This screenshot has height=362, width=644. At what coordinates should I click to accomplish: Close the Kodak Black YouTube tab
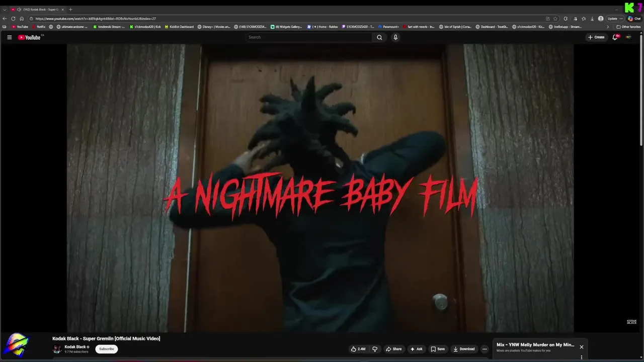(62, 10)
